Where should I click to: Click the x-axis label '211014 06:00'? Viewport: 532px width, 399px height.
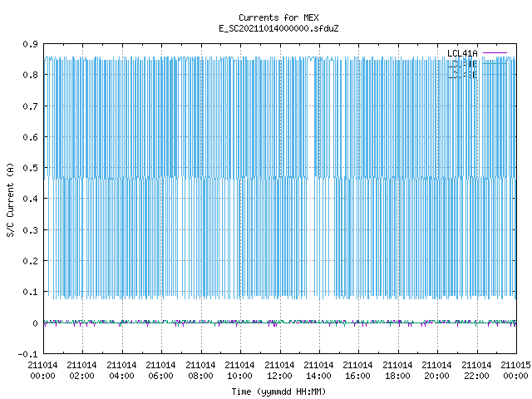coord(160,371)
